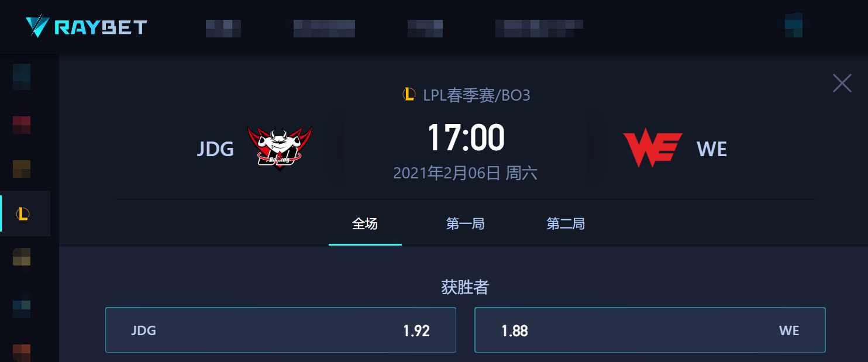
Task: Select the blurred teal sidebar icon at top
Action: tap(22, 77)
